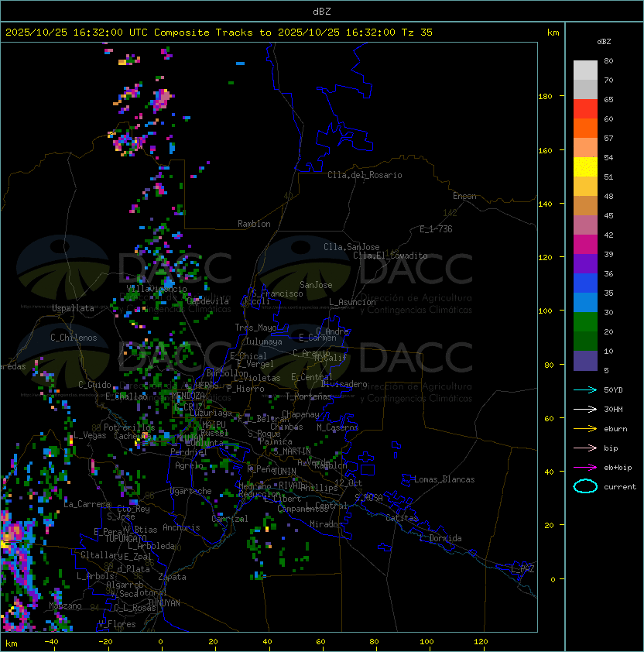Click the 'C_Chilenos' place label
Image resolution: width=644 pixels, height=652 pixels.
tap(74, 338)
